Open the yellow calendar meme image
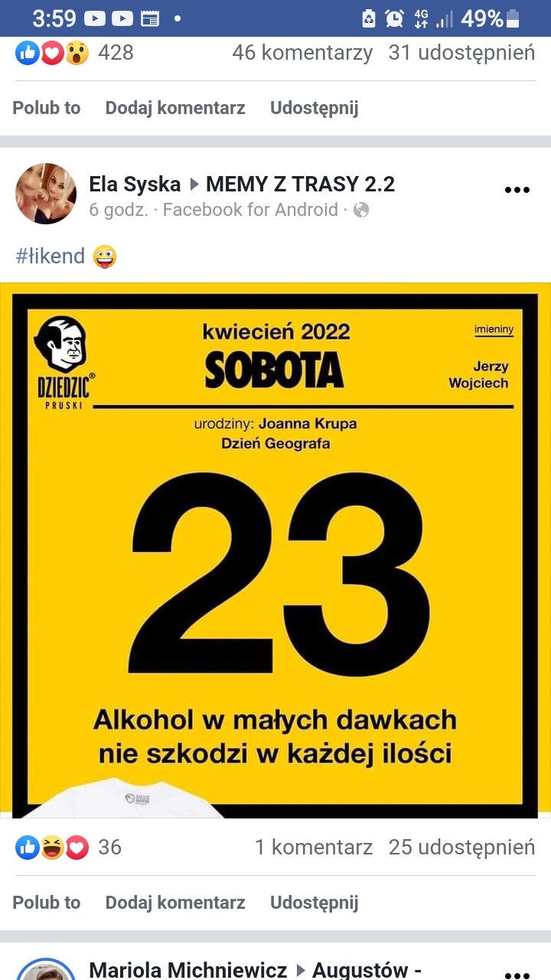The width and height of the screenshot is (551, 980). (275, 550)
